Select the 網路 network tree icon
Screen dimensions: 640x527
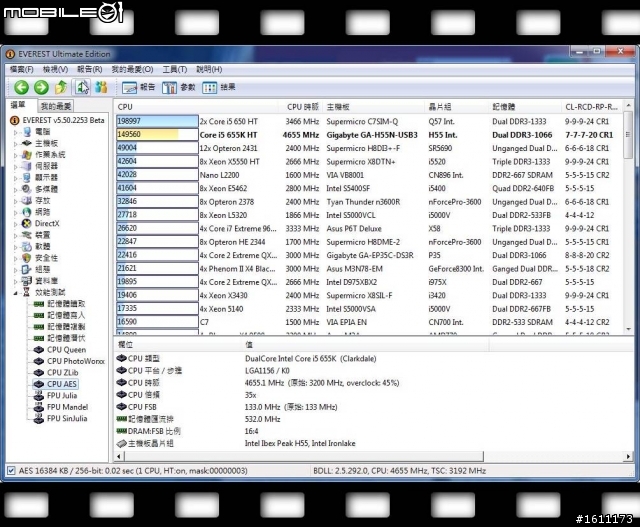pyautogui.click(x=27, y=212)
